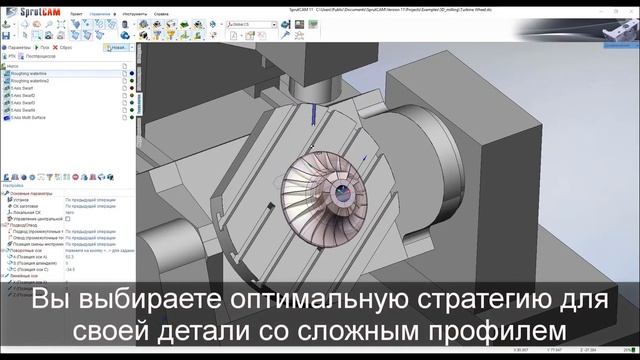Toggle the Управление центральной checkbox

(x=68, y=219)
